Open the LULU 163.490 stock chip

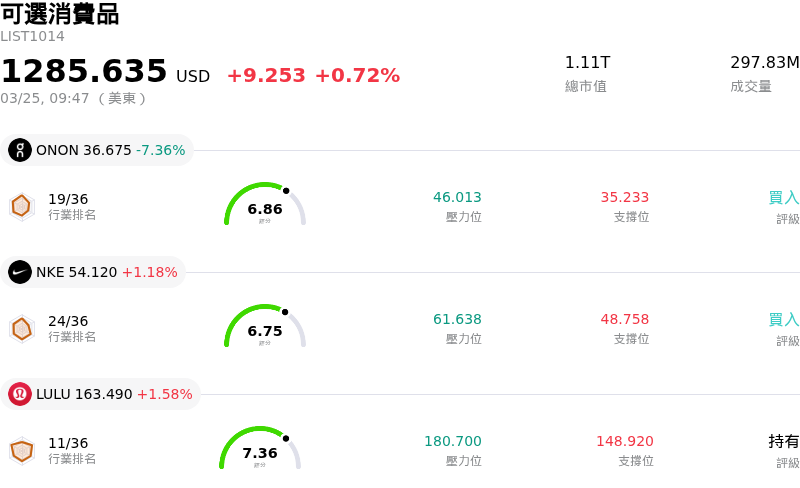[x=101, y=394]
